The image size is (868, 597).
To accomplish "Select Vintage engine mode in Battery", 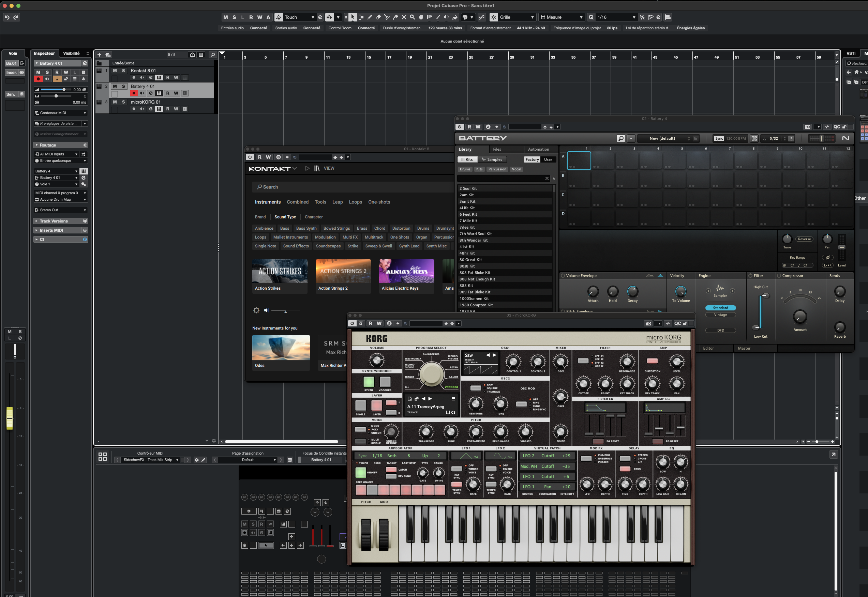I will pyautogui.click(x=720, y=315).
